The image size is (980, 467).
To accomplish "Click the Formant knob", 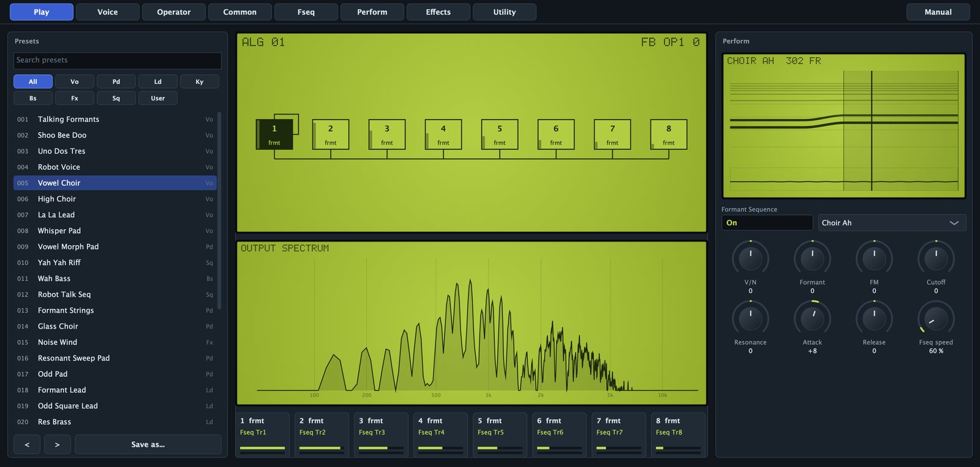I will pos(812,258).
